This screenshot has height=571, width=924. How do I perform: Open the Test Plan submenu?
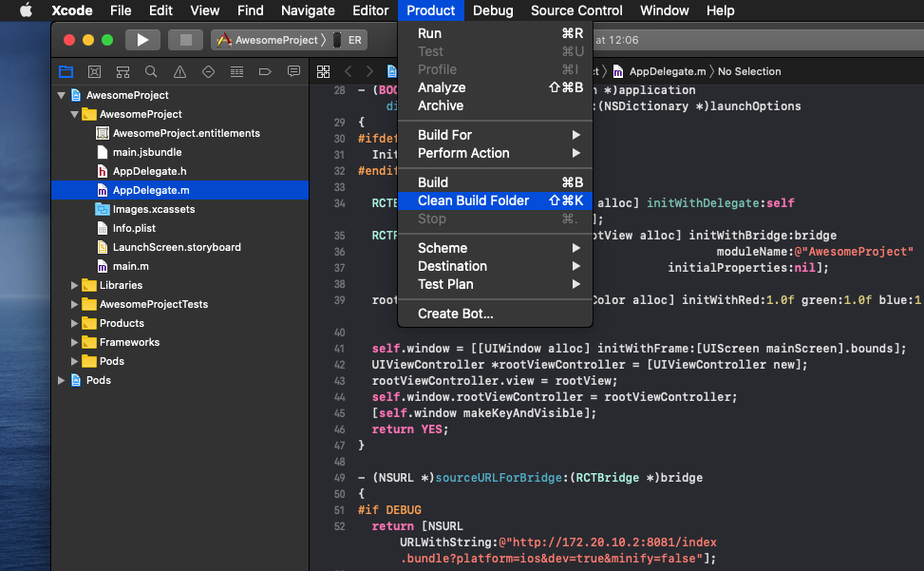(495, 284)
